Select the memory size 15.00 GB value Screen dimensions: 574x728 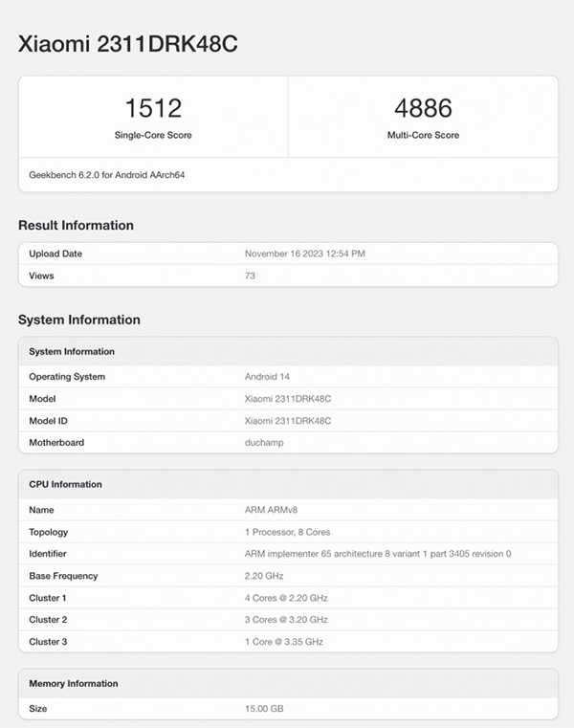[264, 709]
